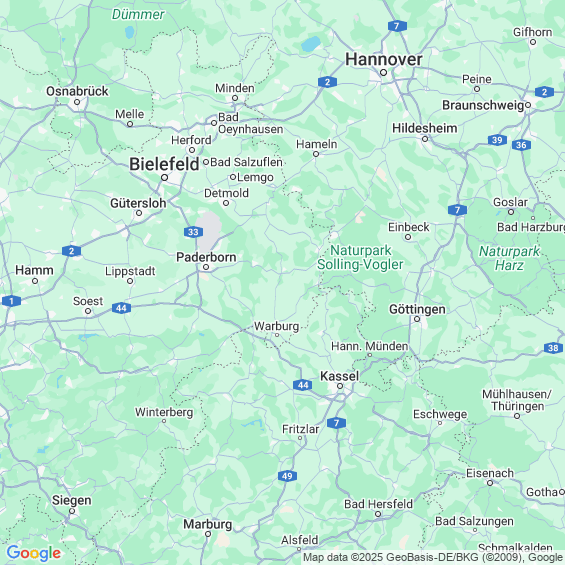This screenshot has height=565, width=565.
Task: Click the Google logo
Action: tap(34, 553)
